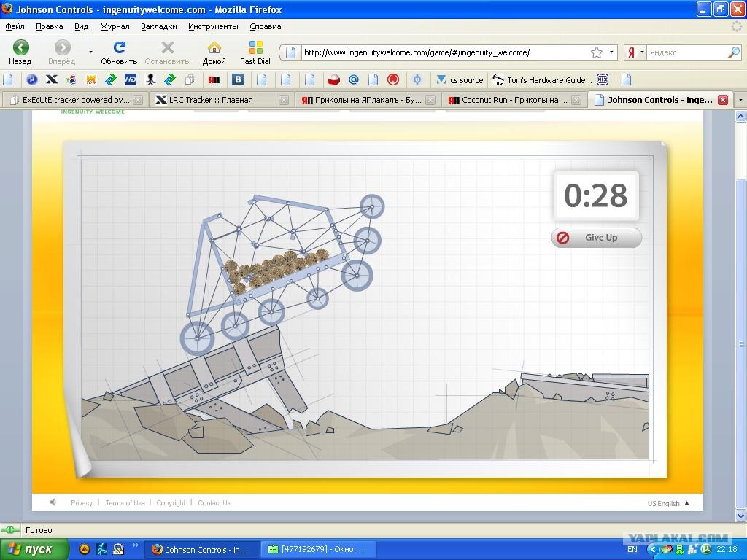Give up the current game
The width and height of the screenshot is (747, 560).
(597, 237)
